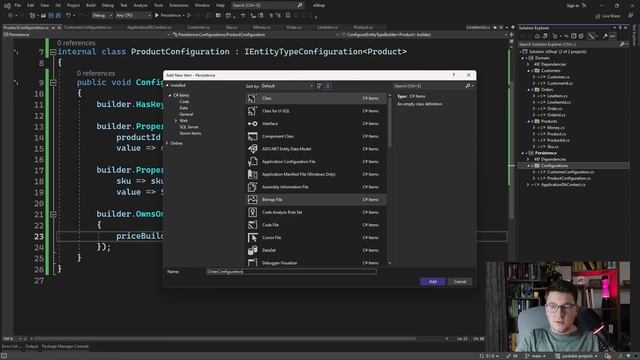Select the Application Configuration File icon
The image size is (640, 360).
coord(253,162)
